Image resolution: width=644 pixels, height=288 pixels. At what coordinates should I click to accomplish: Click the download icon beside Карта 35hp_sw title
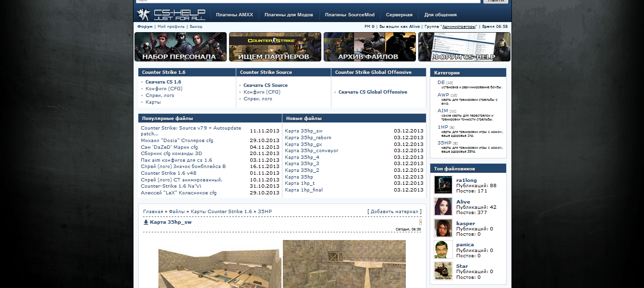tap(146, 222)
